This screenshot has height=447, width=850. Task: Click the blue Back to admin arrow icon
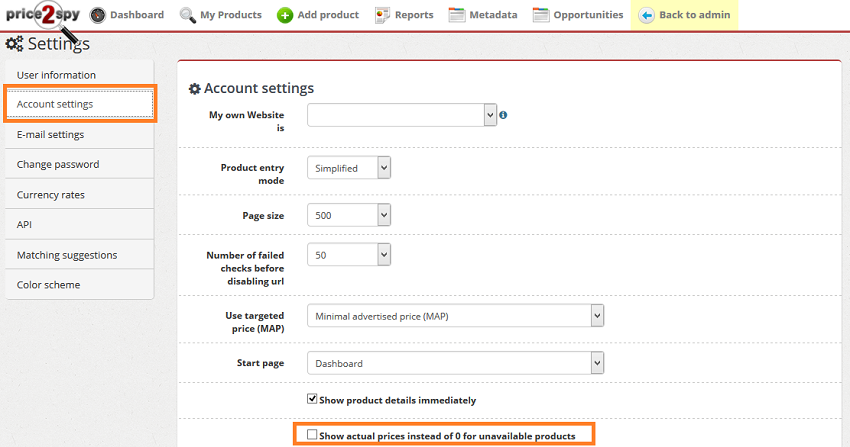[646, 15]
